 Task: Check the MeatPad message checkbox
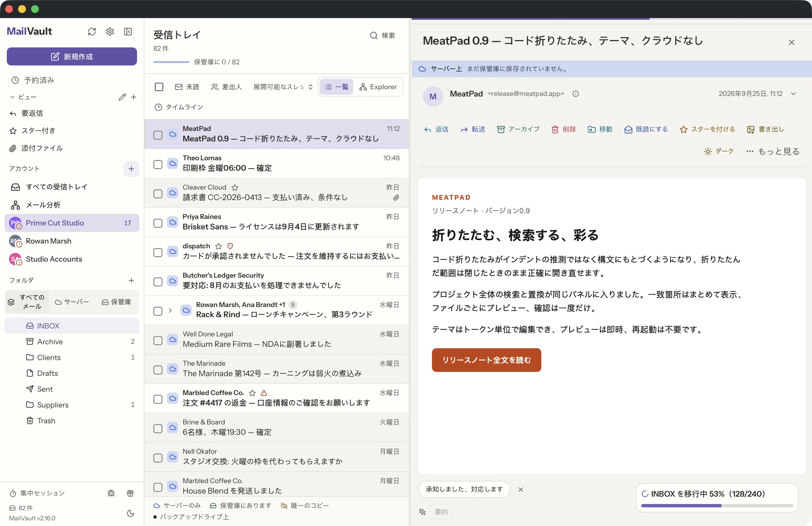point(158,135)
